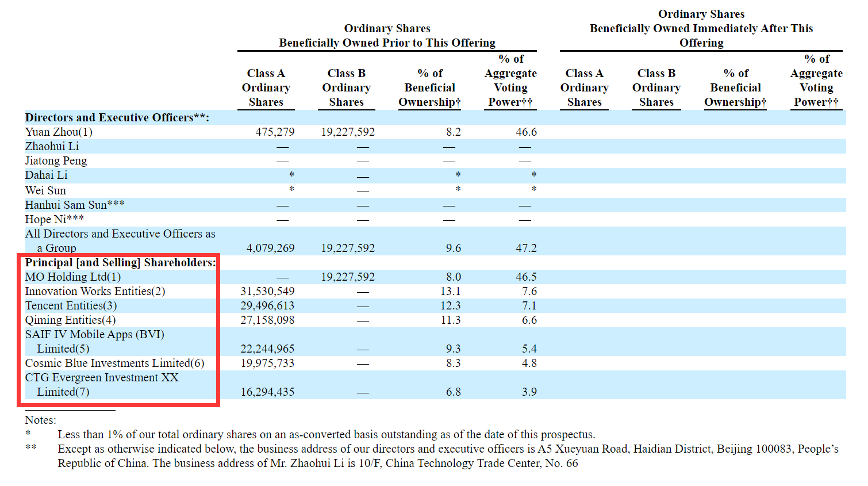Screen dimensions: 868x486
Task: Select MO Holding's beneficial ownership 8.0
Action: [x=454, y=277]
